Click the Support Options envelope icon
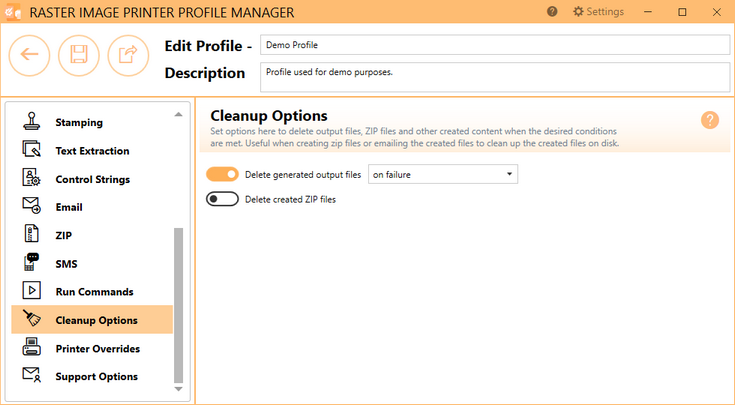Viewport: 735px width, 405px height. point(31,375)
